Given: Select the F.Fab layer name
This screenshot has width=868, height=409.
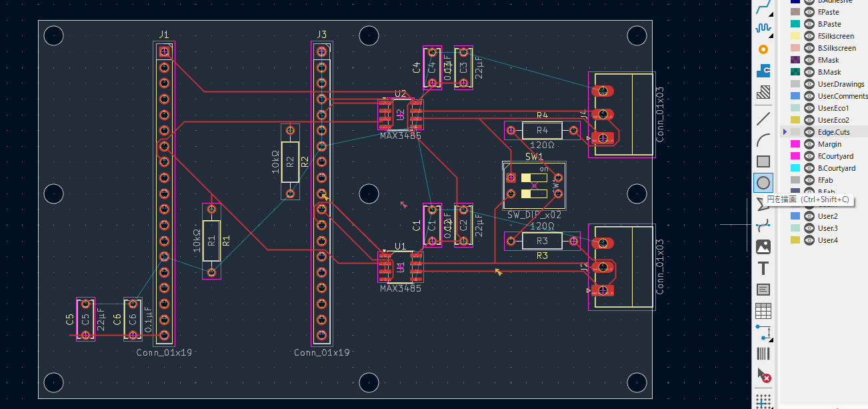Looking at the screenshot, I should pyautogui.click(x=826, y=180).
